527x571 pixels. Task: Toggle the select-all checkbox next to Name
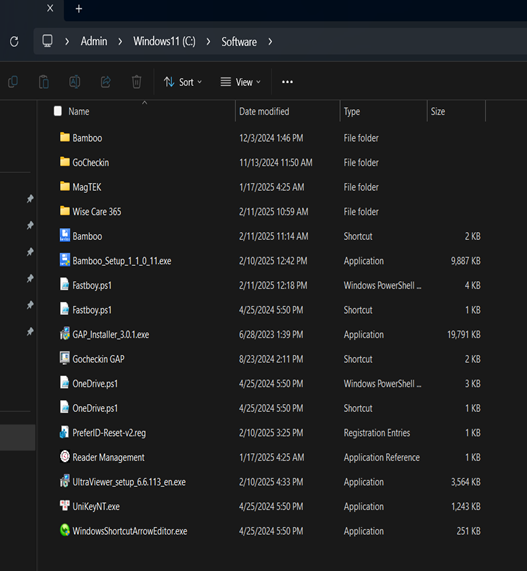[58, 111]
